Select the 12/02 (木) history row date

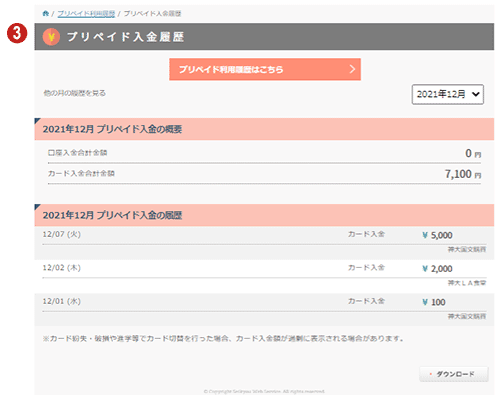click(62, 268)
